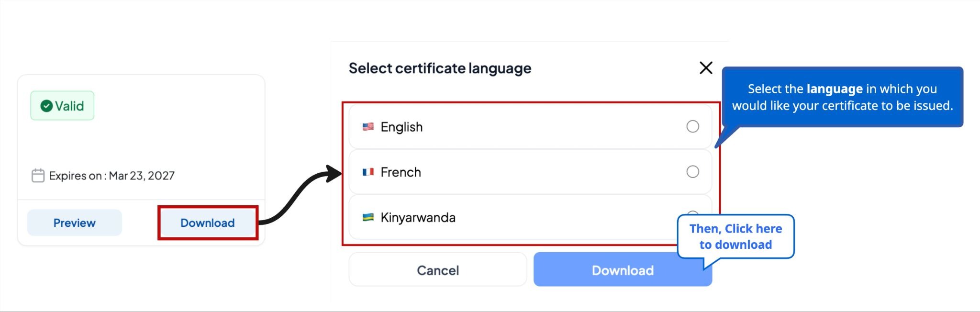Choose the French language row
980x312 pixels.
point(530,172)
